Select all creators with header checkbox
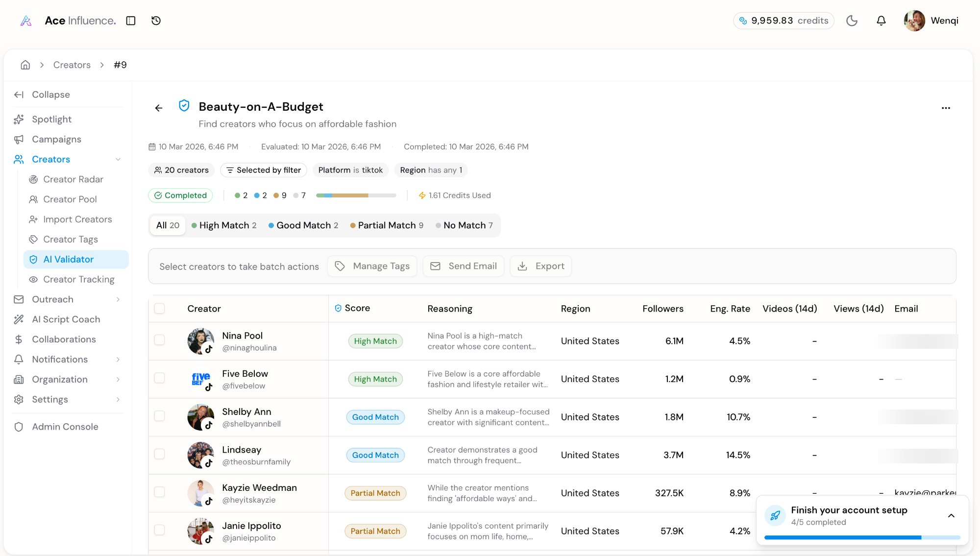Image resolution: width=980 pixels, height=556 pixels. 160,309
